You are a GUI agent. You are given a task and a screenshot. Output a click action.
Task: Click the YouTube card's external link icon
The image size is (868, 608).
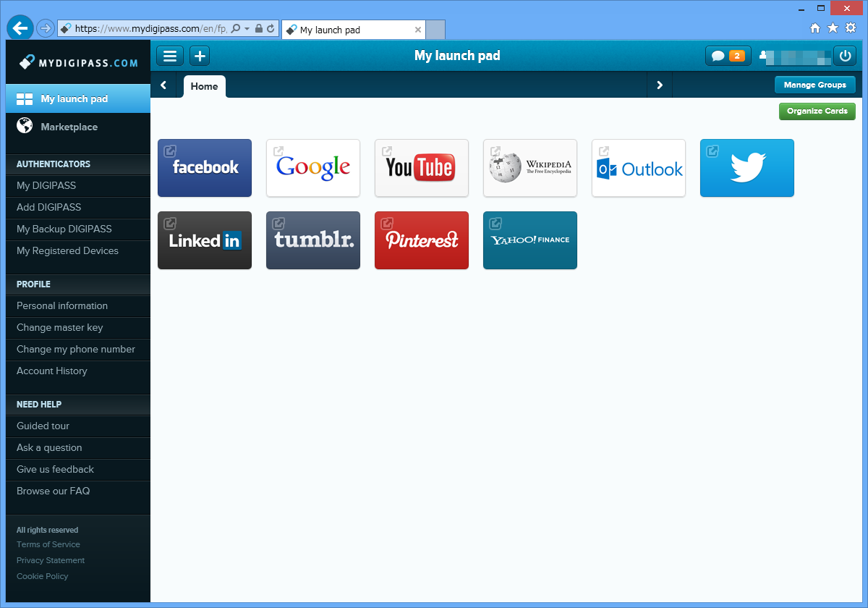(387, 151)
